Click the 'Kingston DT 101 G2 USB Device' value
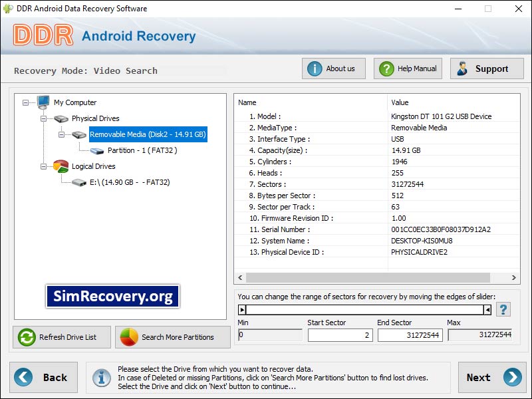The image size is (532, 399). coord(441,116)
